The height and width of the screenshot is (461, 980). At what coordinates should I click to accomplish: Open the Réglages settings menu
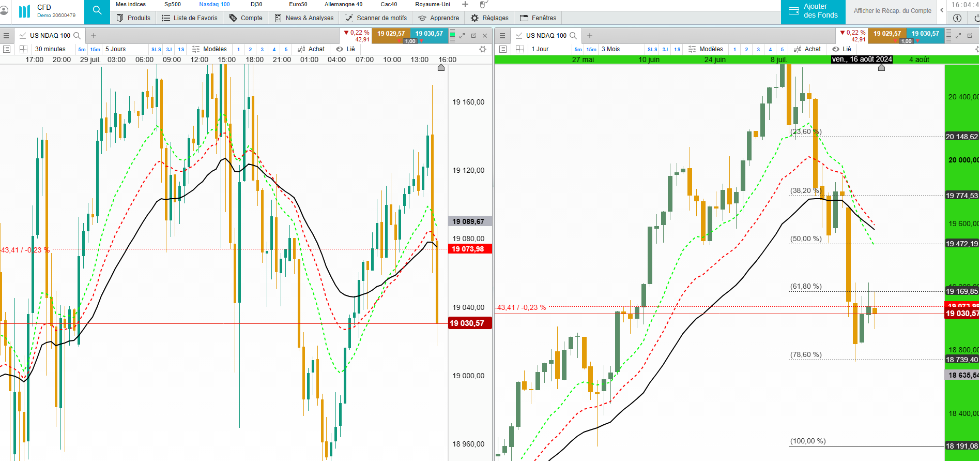(x=489, y=18)
